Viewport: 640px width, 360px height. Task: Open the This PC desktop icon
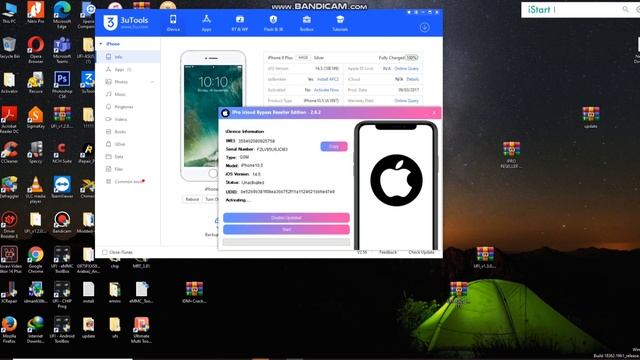click(9, 12)
